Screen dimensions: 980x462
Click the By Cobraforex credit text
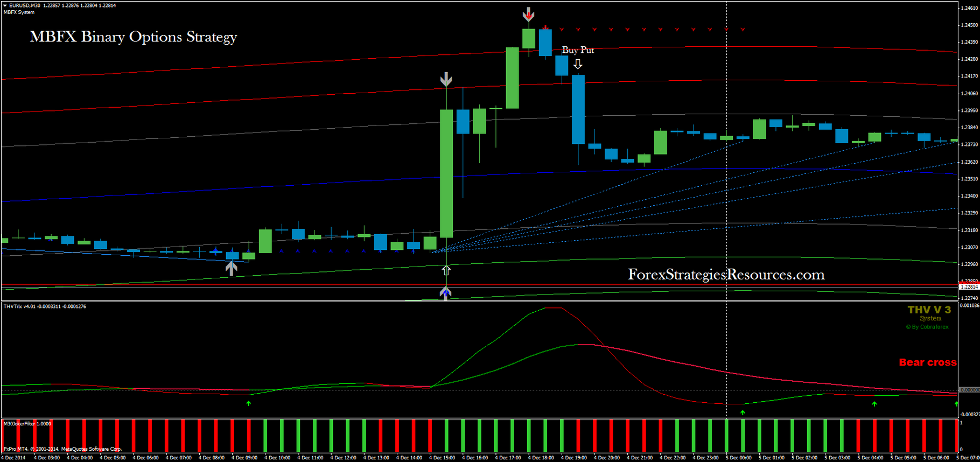927,327
